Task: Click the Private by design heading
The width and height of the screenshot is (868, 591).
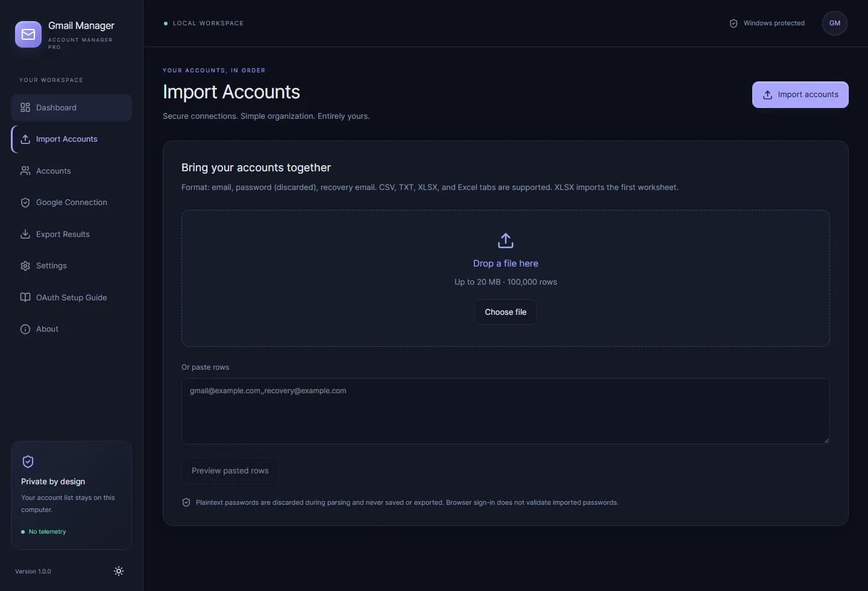Action: (53, 482)
